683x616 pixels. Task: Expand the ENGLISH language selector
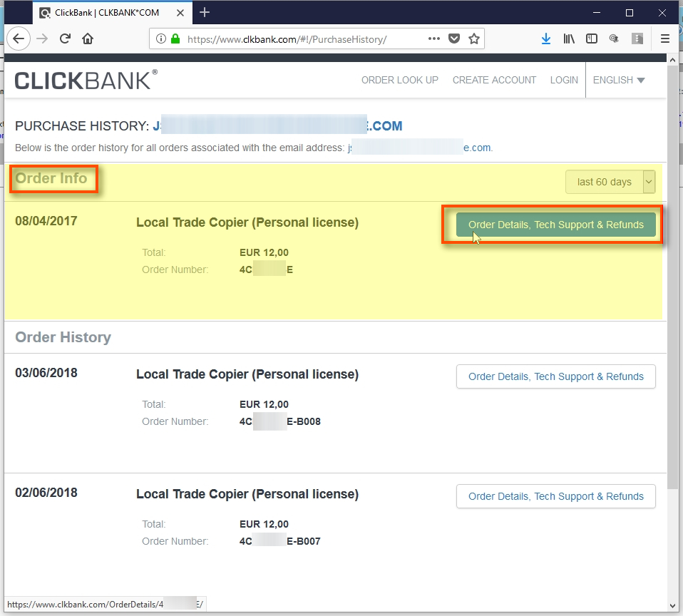point(619,80)
